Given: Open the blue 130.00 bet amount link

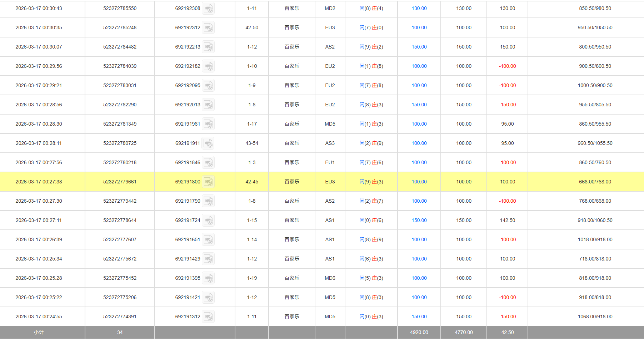Looking at the screenshot, I should (419, 8).
